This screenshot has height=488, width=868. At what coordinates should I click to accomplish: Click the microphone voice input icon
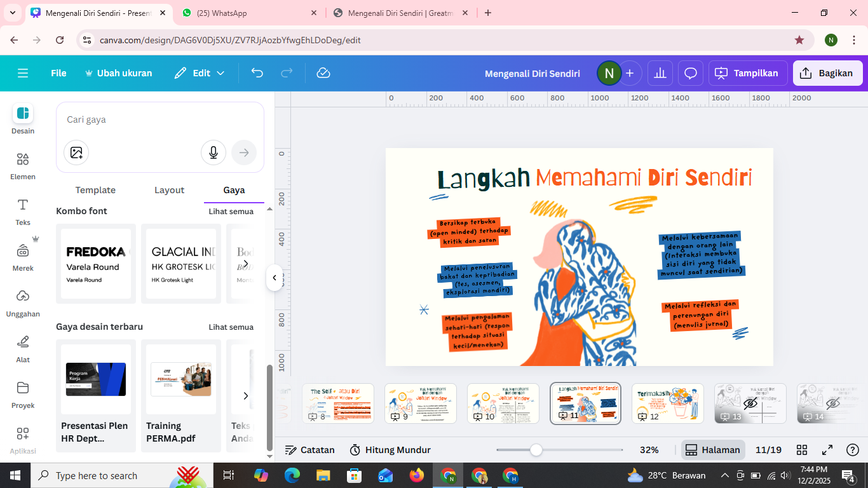[214, 152]
